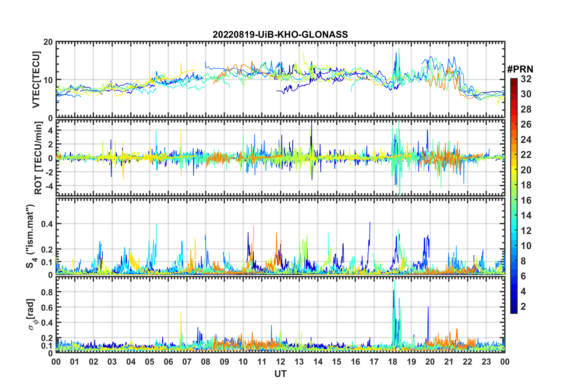The width and height of the screenshot is (561, 392).
Task: Click the S4 ("ism.mat") axis label
Action: coord(30,236)
